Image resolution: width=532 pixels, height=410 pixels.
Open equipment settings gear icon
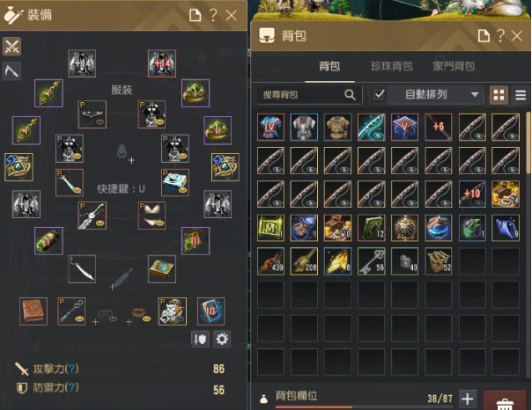pos(222,339)
